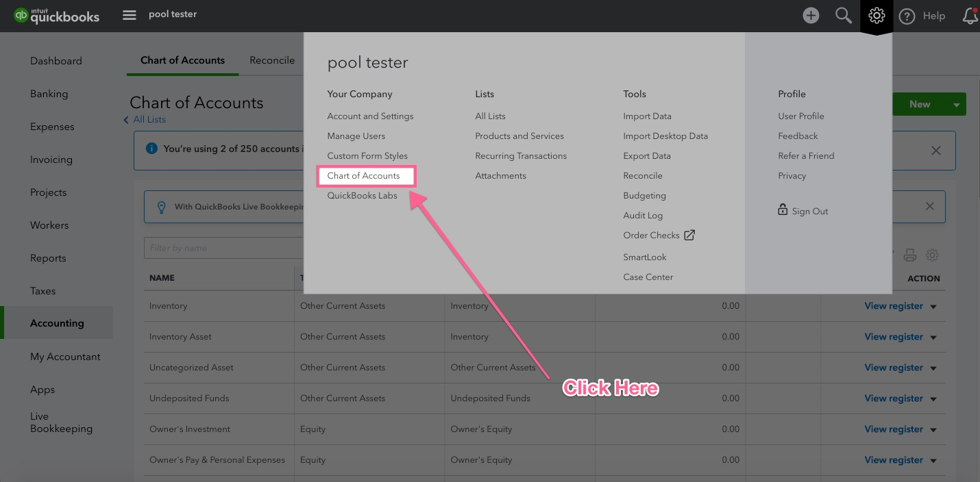Viewport: 980px width, 482px height.
Task: Open Invoicing in left sidebar
Action: (51, 160)
